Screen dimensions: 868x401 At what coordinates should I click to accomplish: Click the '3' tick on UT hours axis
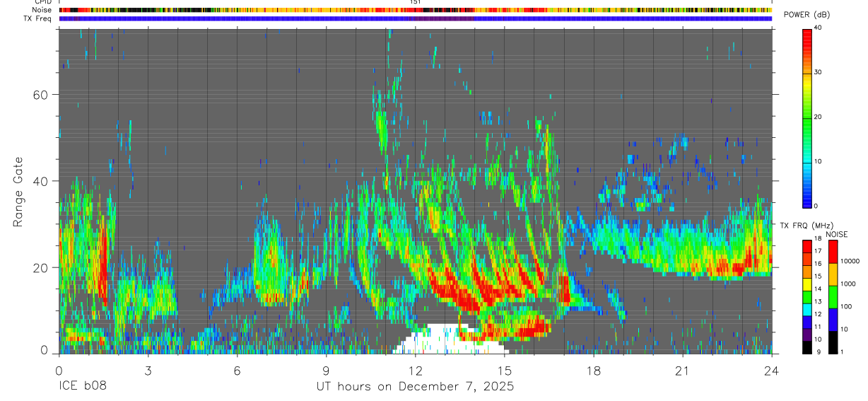[x=148, y=370]
